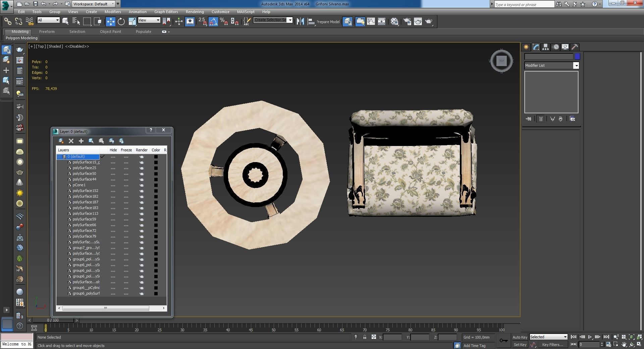Open the selection filter All dropdown

click(48, 20)
